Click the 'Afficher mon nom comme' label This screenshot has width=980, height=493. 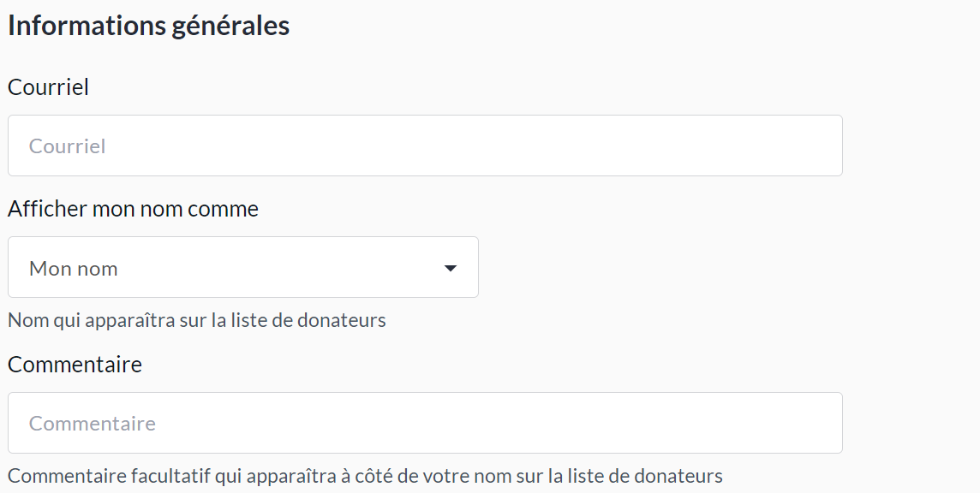pos(133,209)
